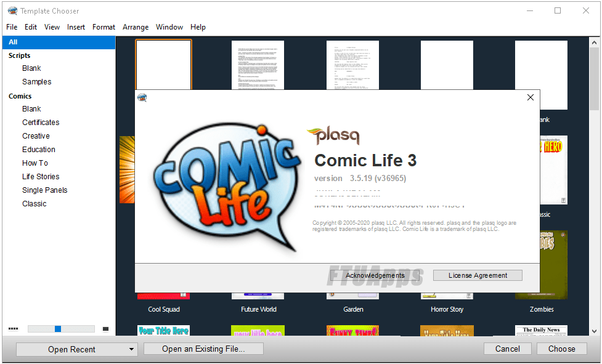Choose the Single Panels category

[x=44, y=190]
